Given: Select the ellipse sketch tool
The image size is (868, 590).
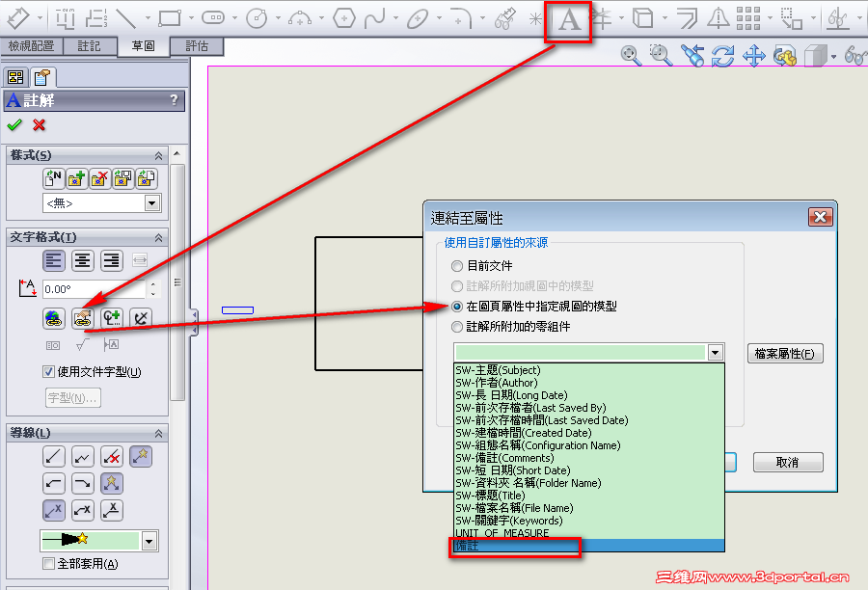Looking at the screenshot, I should [x=418, y=16].
